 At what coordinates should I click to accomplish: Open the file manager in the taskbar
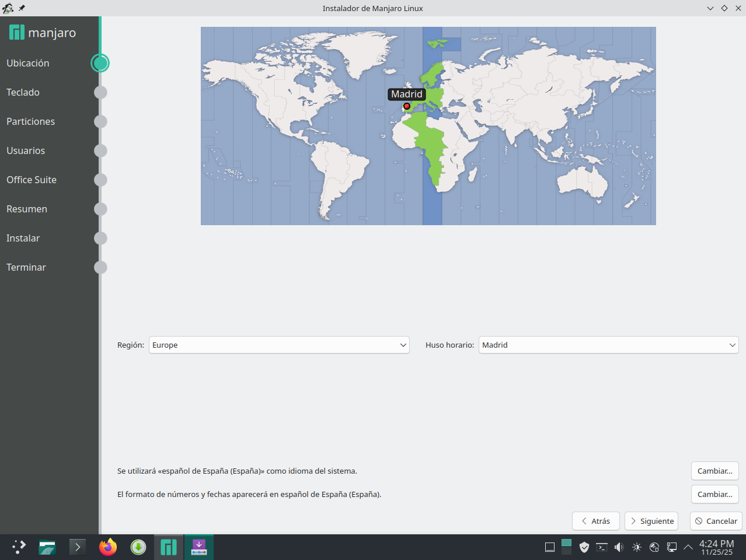tap(47, 547)
